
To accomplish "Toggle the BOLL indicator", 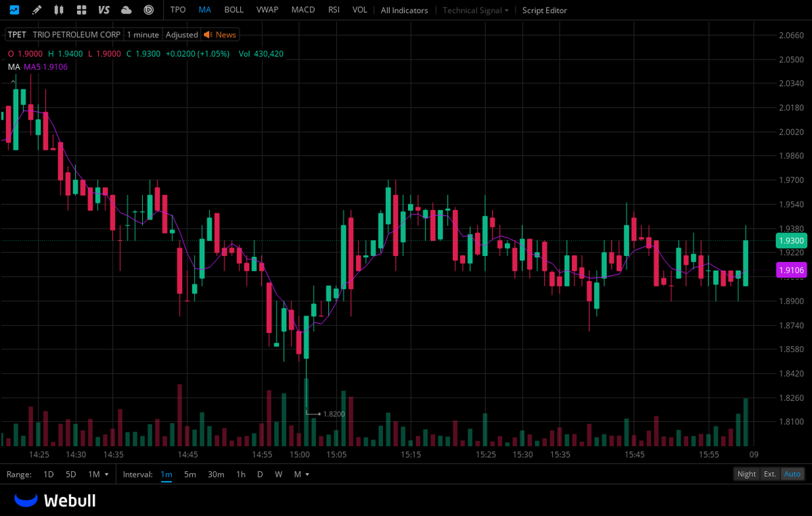I will click(233, 10).
